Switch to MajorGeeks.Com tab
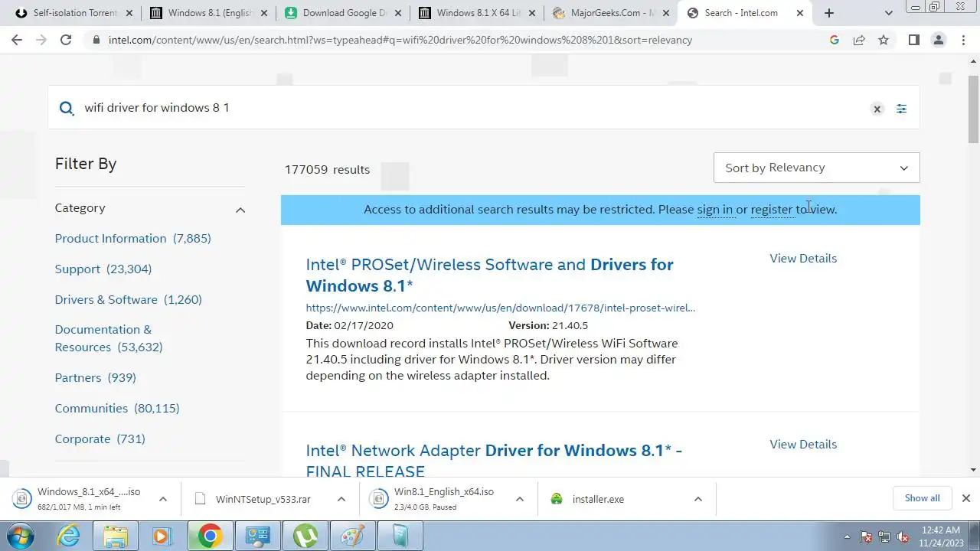Image resolution: width=980 pixels, height=551 pixels. [612, 13]
